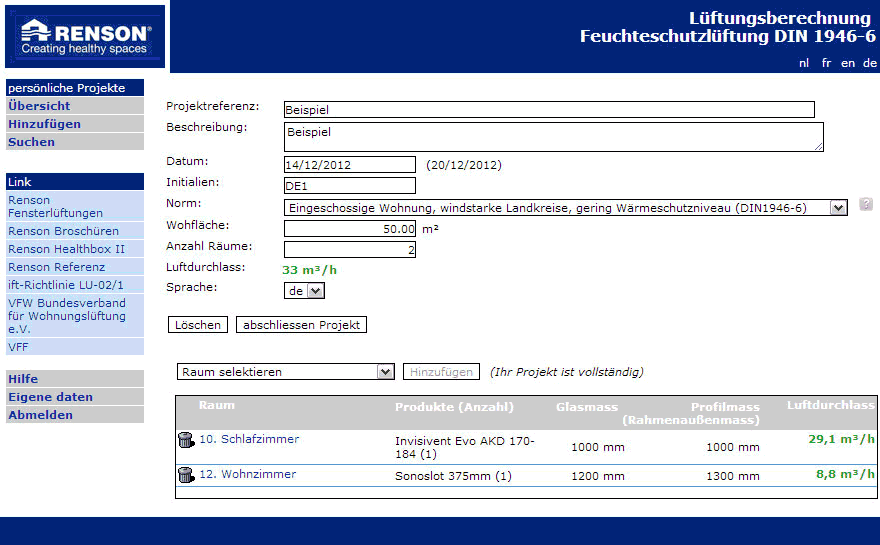Click the Profilmass (Rahmenaußenmass) column header

pos(691,413)
